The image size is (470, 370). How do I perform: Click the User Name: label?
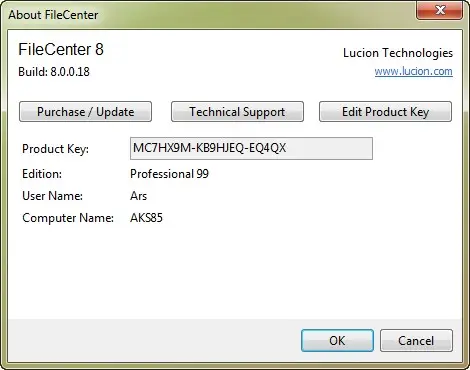[x=52, y=196]
